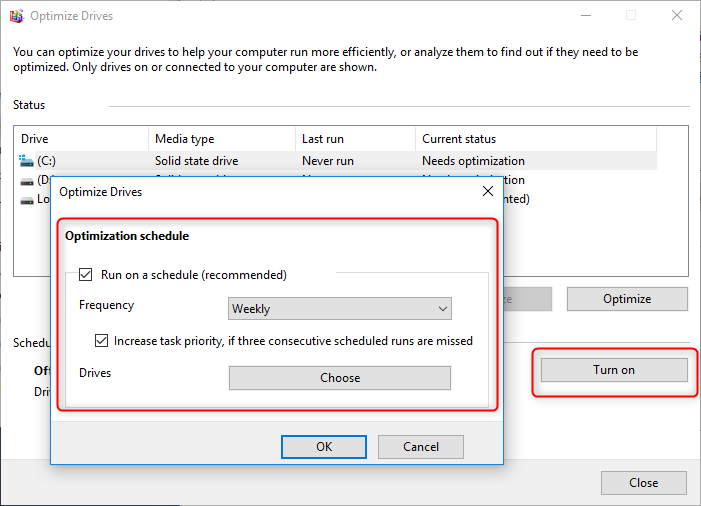
Task: Uncheck Run on a schedule (recommended)
Action: [86, 275]
